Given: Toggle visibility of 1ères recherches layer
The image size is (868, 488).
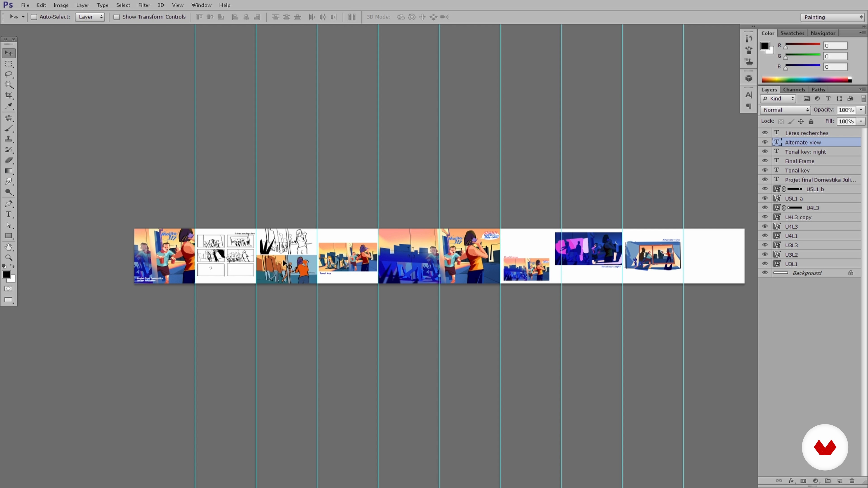Looking at the screenshot, I should point(765,133).
